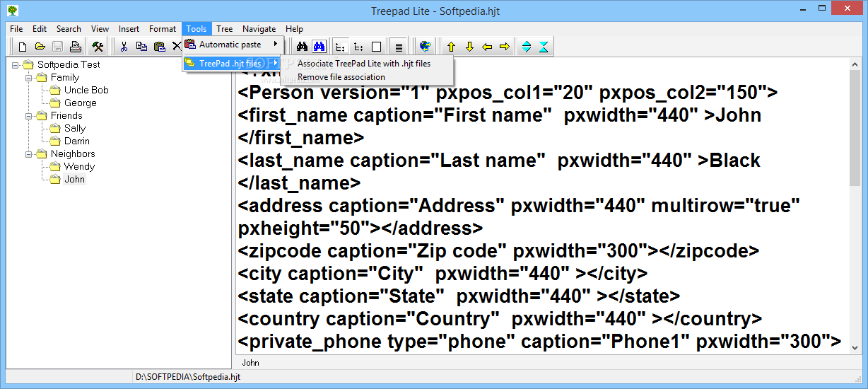Click the dotted tree layout toolbar icon
Screen dimensions: 868x389
click(358, 47)
